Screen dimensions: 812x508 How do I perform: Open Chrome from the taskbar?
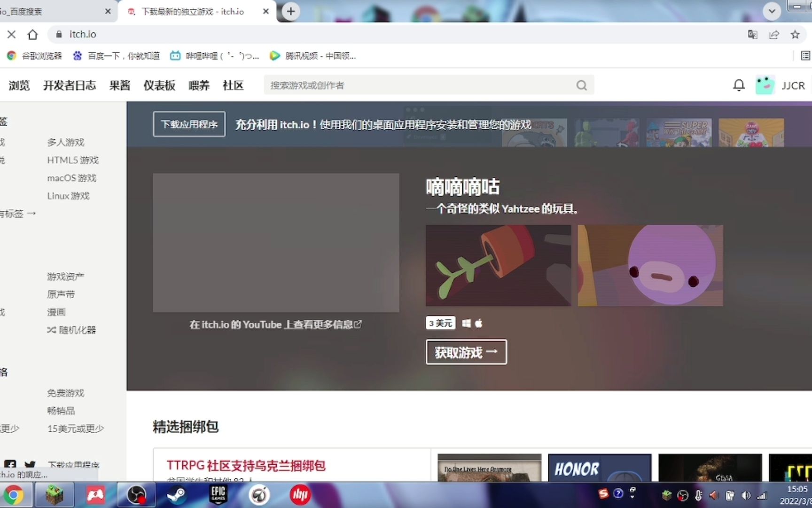[14, 495]
